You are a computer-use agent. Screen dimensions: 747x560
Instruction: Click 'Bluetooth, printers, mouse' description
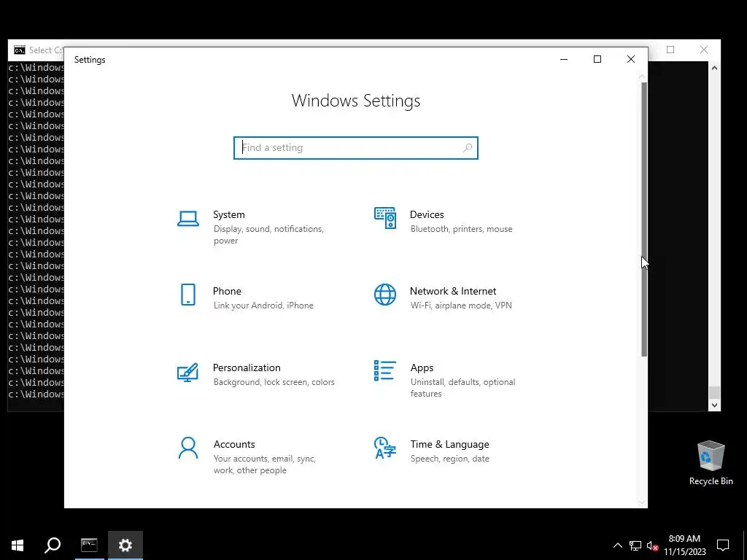coord(462,229)
